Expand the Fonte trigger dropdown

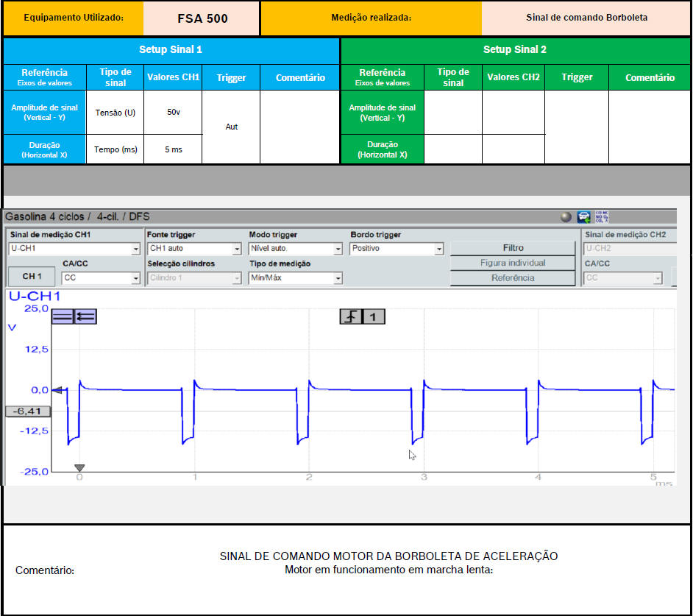point(237,249)
